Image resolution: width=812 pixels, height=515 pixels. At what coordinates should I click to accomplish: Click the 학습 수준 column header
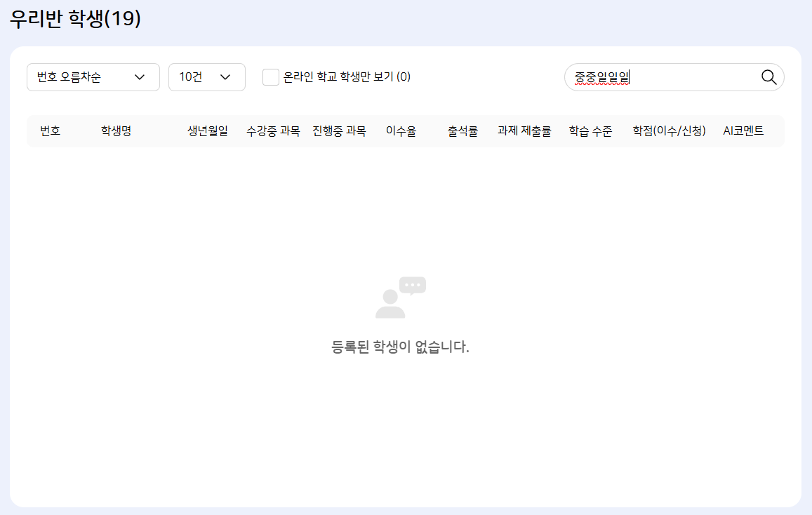(x=590, y=131)
